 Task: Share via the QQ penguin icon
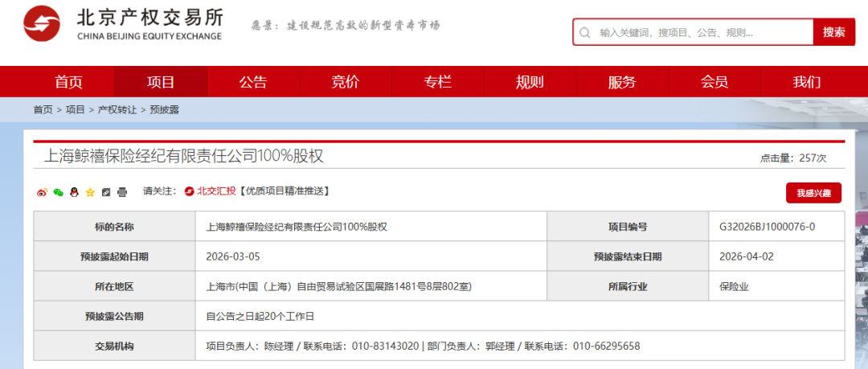(74, 192)
